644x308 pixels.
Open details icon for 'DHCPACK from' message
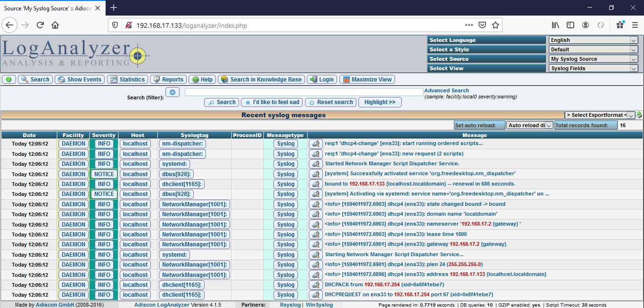pos(315,285)
